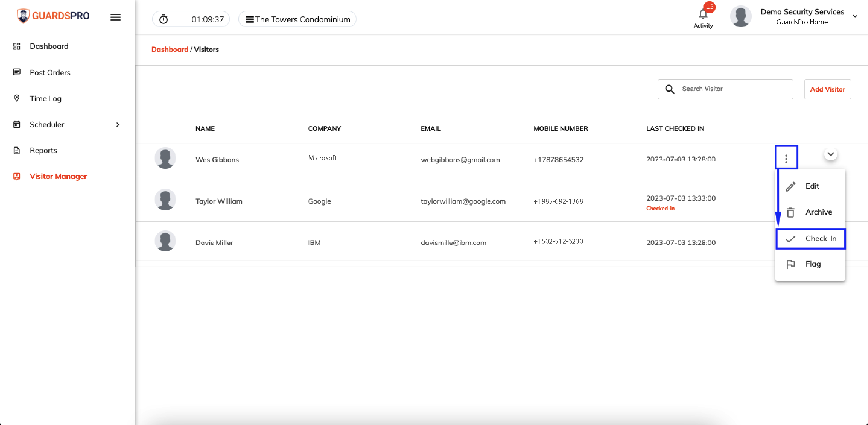Click the shift timer stopwatch icon
868x425 pixels.
coord(163,19)
